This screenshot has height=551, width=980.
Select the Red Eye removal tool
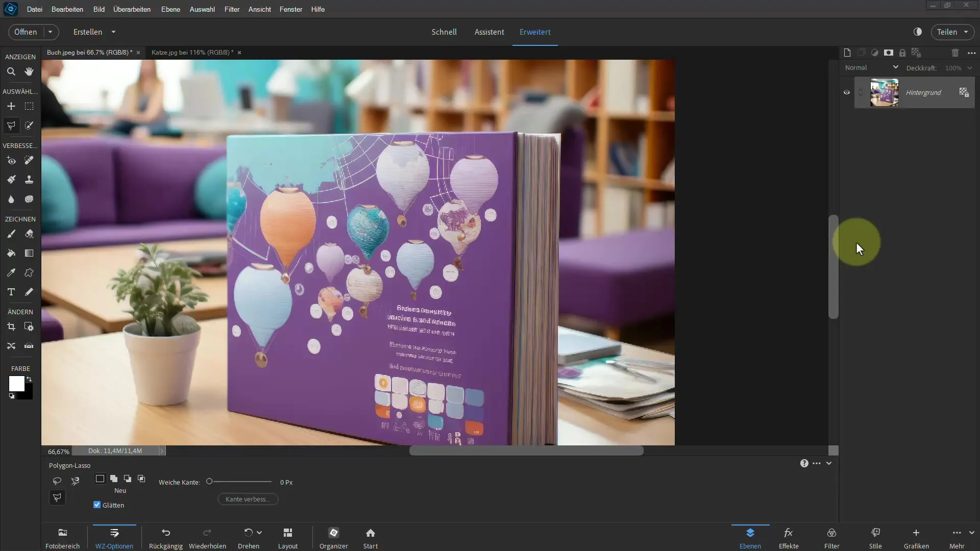coord(11,160)
